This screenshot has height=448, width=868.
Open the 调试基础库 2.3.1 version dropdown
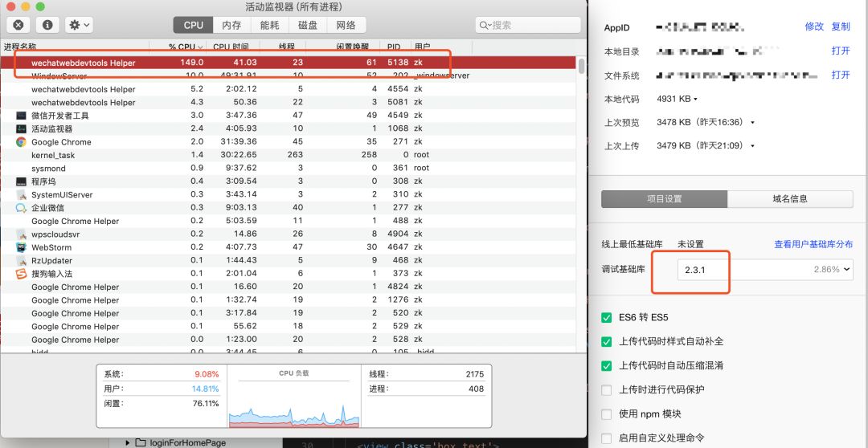[766, 270]
